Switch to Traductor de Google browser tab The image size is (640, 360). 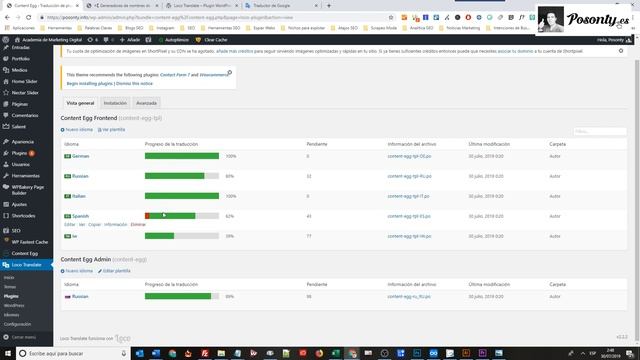coord(282,6)
